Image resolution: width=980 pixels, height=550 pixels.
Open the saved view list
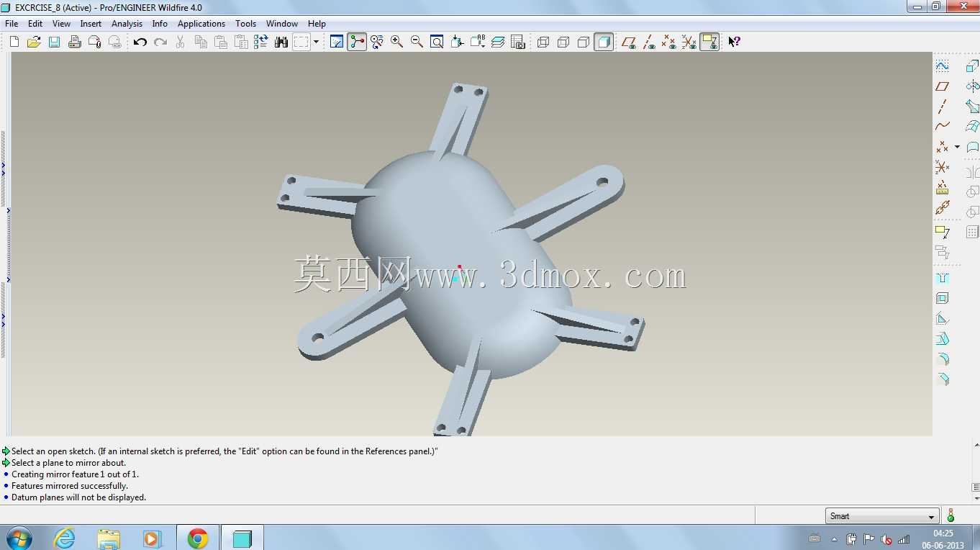[477, 42]
